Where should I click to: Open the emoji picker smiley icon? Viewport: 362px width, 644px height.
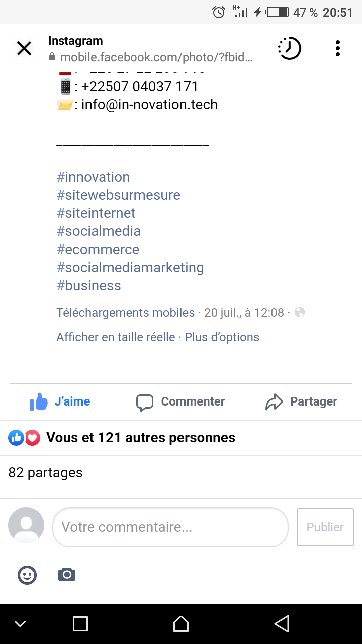pos(27,574)
